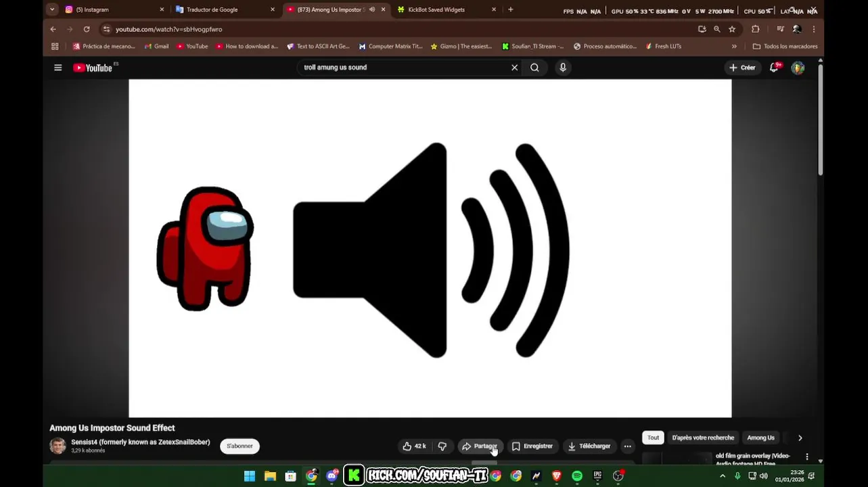Open Brave browser from the taskbar
The height and width of the screenshot is (487, 868).
[557, 476]
